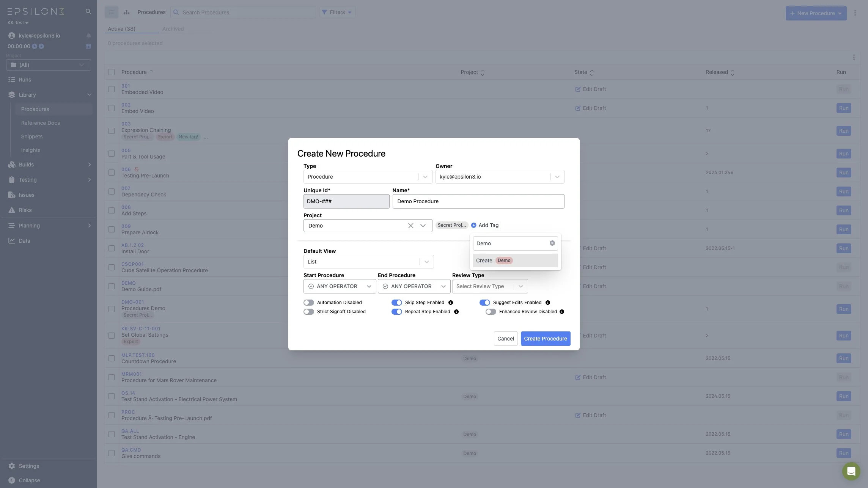Click Search Procedures field
Screen dimensions: 868x488
243,12
